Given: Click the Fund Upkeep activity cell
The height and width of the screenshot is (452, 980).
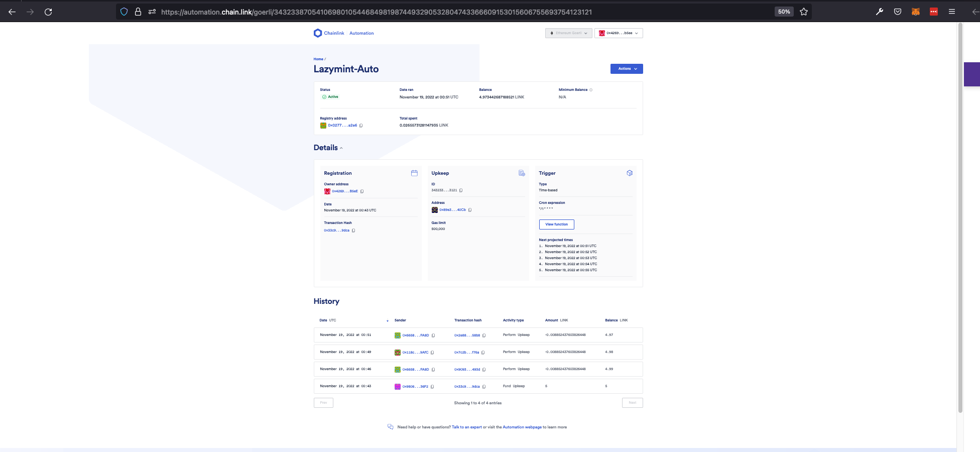Looking at the screenshot, I should [x=514, y=386].
